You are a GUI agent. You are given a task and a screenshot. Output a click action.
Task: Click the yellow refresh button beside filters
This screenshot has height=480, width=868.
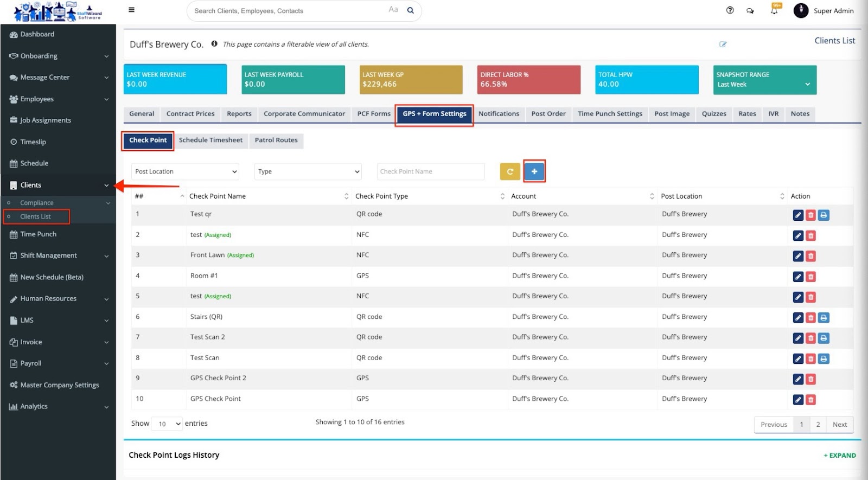[509, 171]
